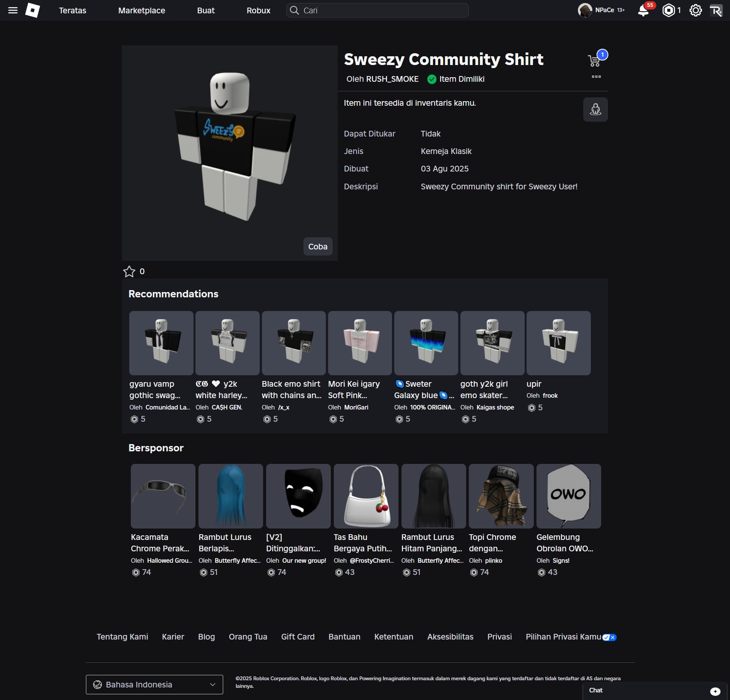
Task: Click the RoPro extension icon in header
Action: tap(716, 10)
